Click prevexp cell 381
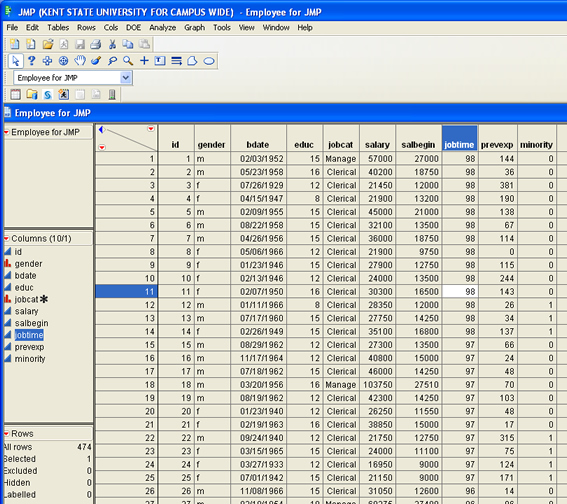The image size is (567, 504). click(x=498, y=185)
